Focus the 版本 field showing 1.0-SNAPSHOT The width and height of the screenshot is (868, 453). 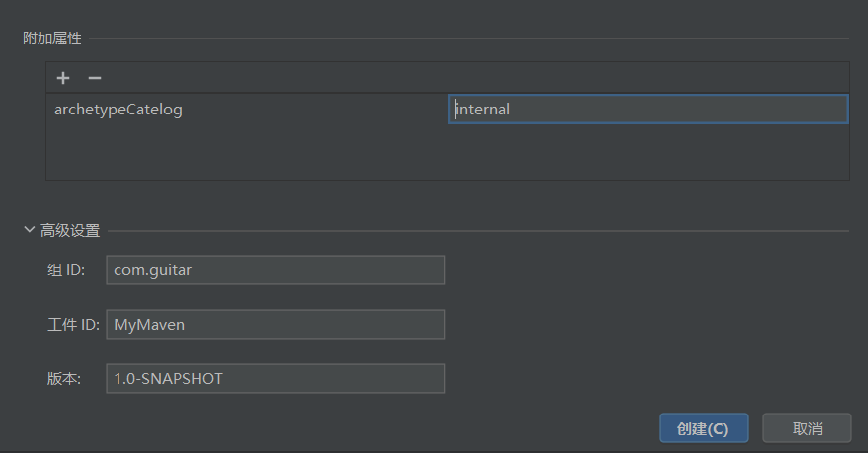276,378
